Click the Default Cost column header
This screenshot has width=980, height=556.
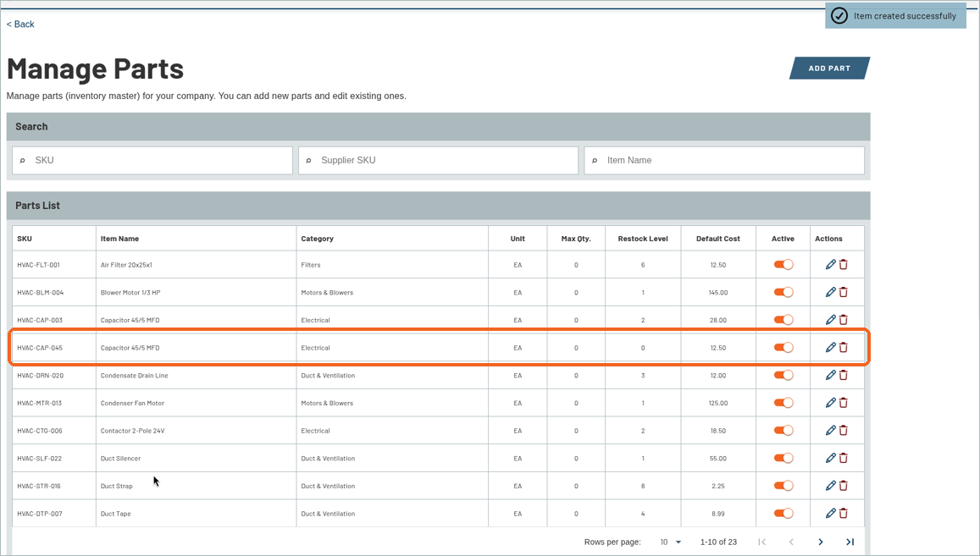coord(718,239)
